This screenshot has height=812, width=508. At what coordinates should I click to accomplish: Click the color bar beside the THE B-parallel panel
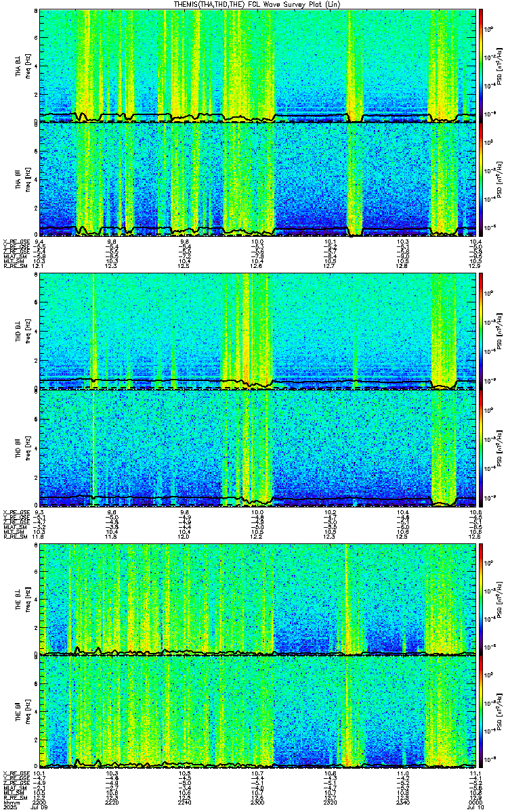(x=481, y=712)
